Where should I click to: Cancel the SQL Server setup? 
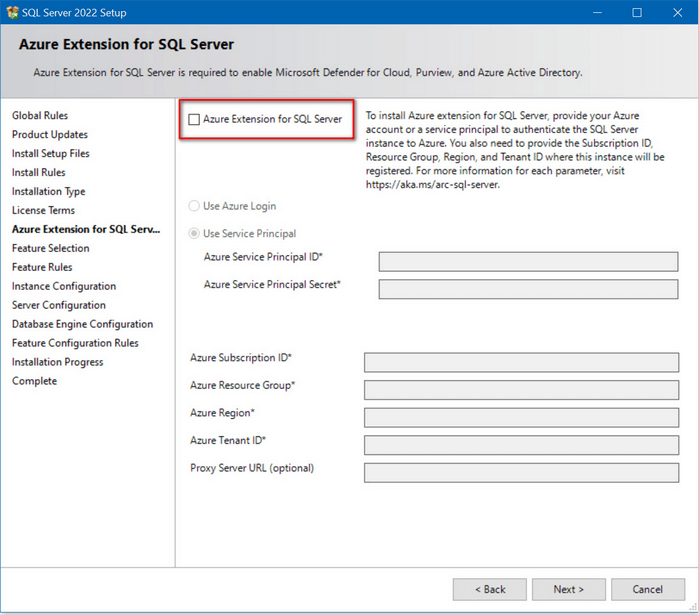tap(648, 589)
